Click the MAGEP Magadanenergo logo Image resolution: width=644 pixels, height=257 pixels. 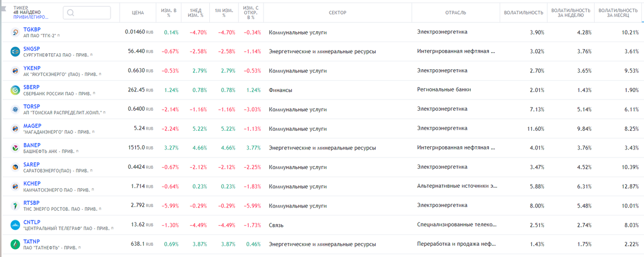coord(14,129)
